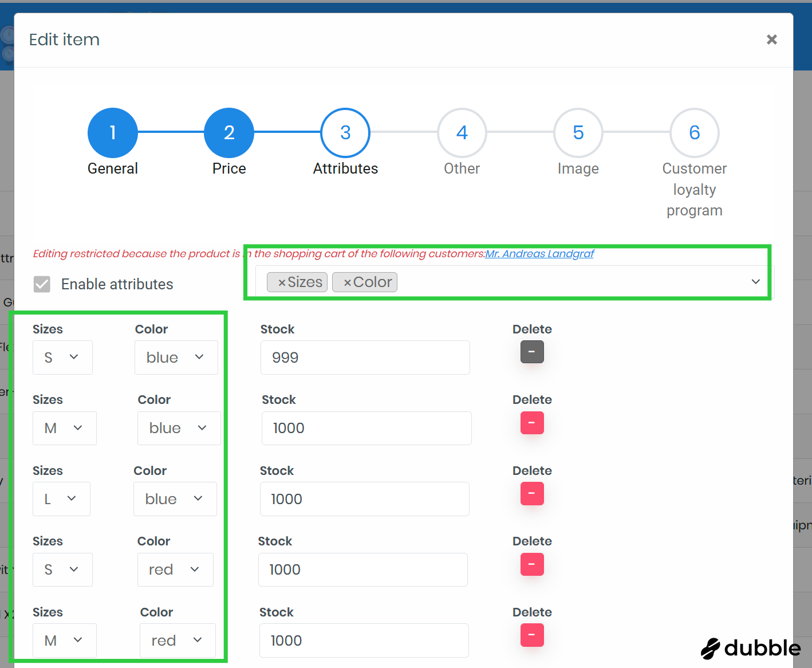Image resolution: width=812 pixels, height=668 pixels.
Task: Switch to step 2 Price
Action: (x=229, y=133)
